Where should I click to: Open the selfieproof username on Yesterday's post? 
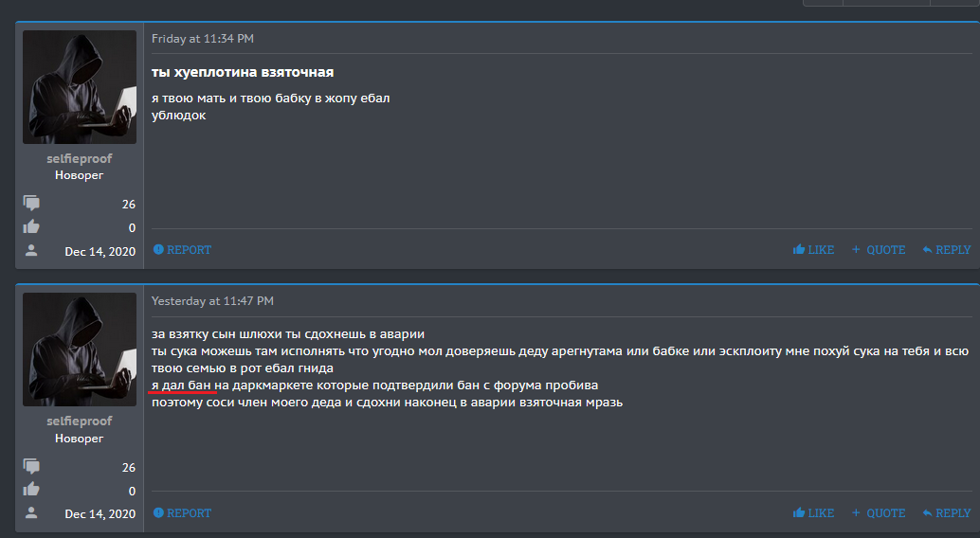[x=79, y=421]
